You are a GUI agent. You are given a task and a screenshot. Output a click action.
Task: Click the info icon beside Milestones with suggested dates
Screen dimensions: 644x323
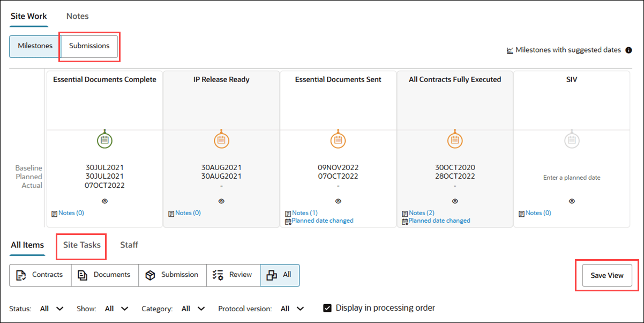(x=628, y=50)
